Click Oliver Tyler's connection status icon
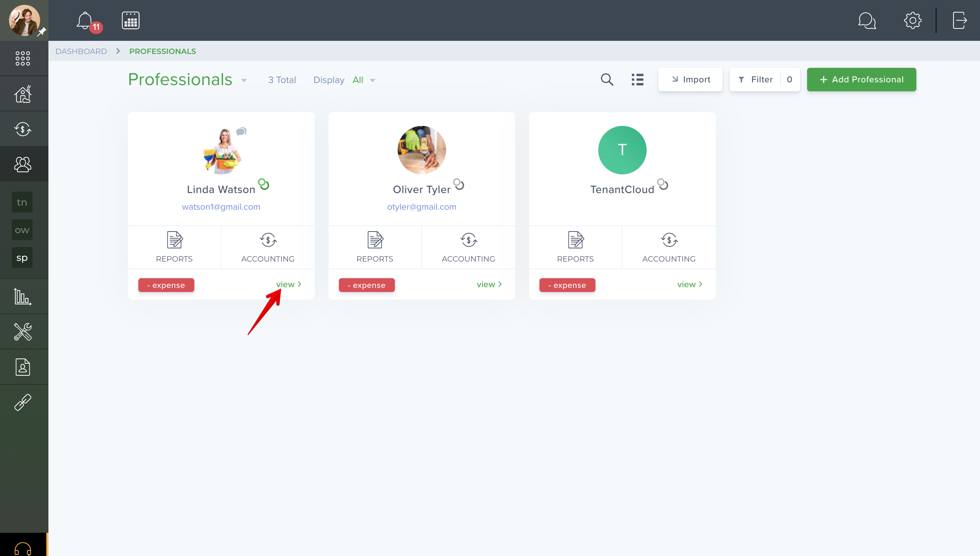 (459, 184)
